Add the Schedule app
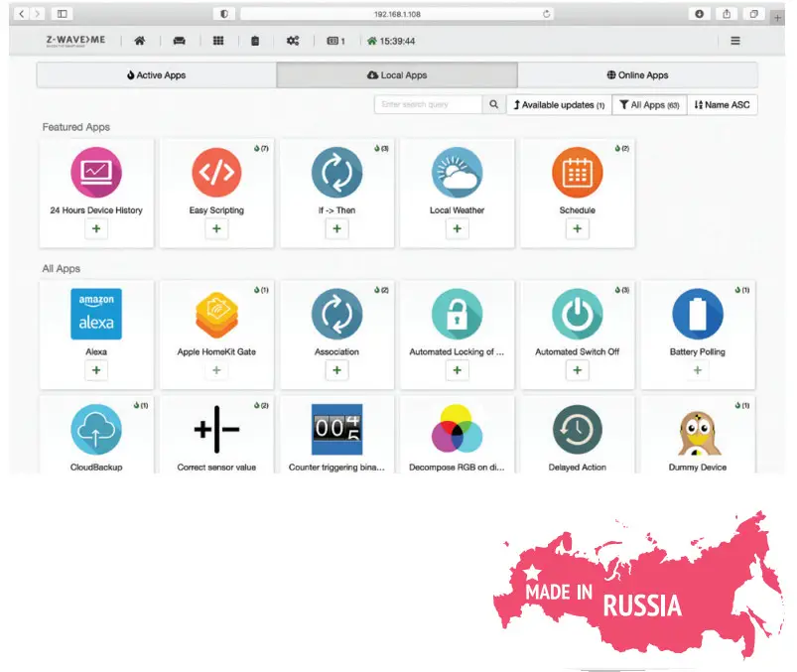 [x=578, y=228]
